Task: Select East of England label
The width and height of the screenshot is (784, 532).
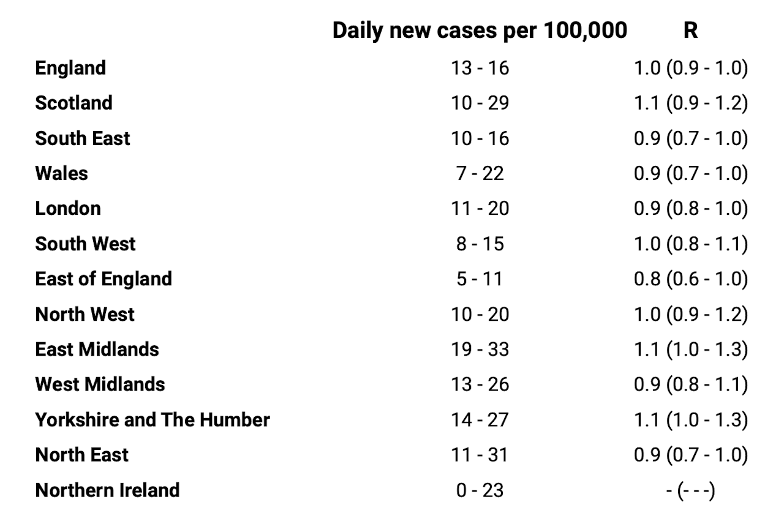Action: [104, 279]
